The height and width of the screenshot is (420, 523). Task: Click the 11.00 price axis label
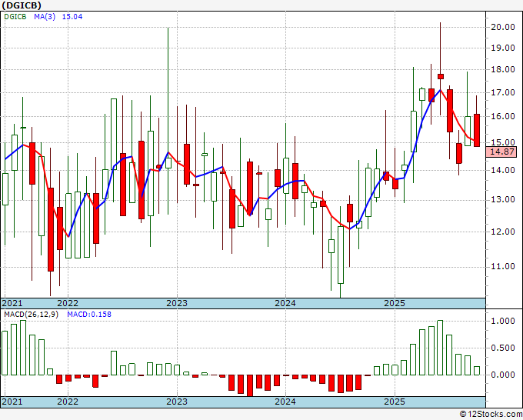(x=503, y=266)
